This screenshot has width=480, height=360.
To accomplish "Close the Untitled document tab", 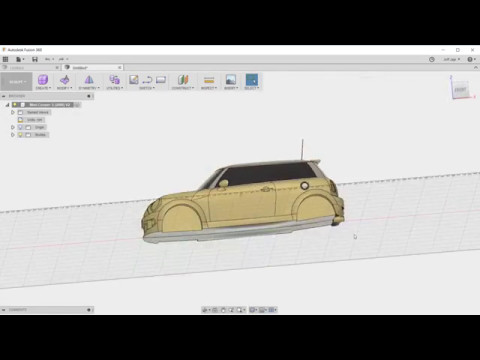I will (120, 68).
